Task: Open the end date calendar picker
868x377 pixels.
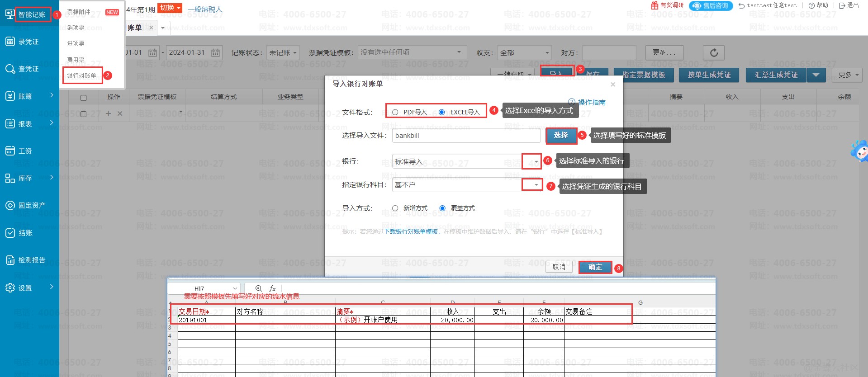Action: tap(216, 53)
